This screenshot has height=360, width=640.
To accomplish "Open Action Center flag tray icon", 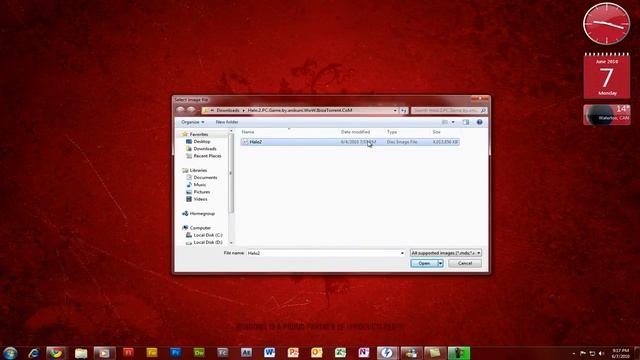I will [x=583, y=353].
